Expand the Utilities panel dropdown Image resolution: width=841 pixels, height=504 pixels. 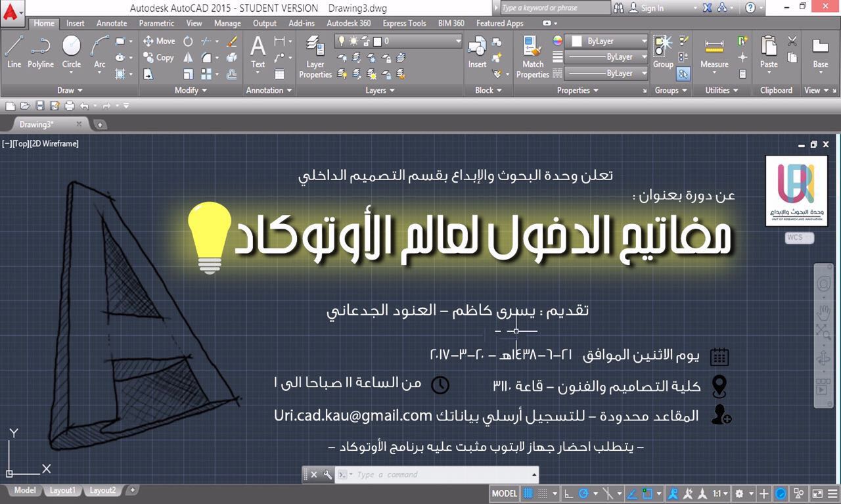721,90
